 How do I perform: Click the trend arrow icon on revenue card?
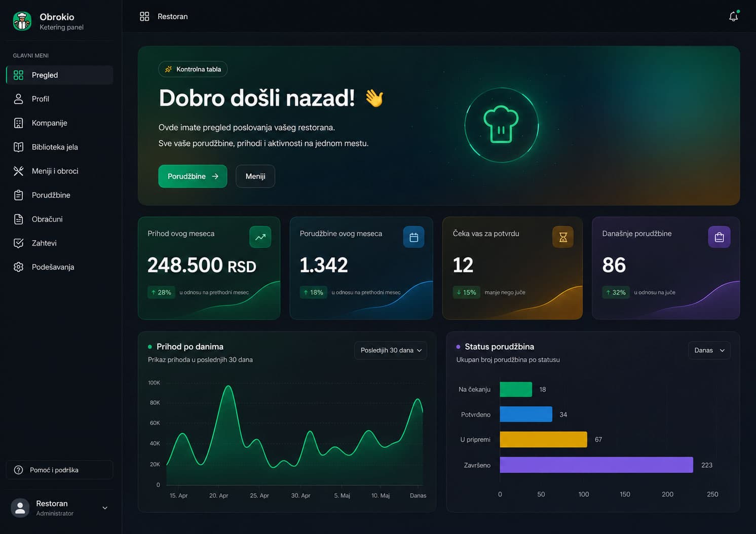click(x=260, y=237)
